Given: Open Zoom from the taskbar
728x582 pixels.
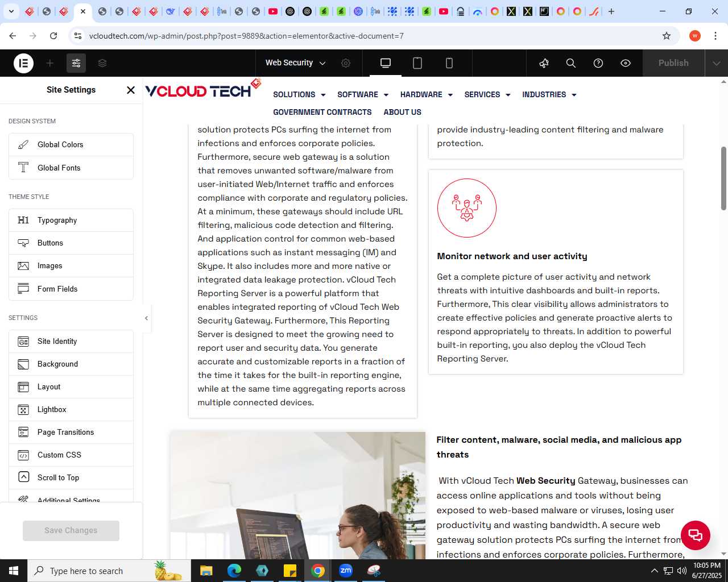Looking at the screenshot, I should pos(346,571).
